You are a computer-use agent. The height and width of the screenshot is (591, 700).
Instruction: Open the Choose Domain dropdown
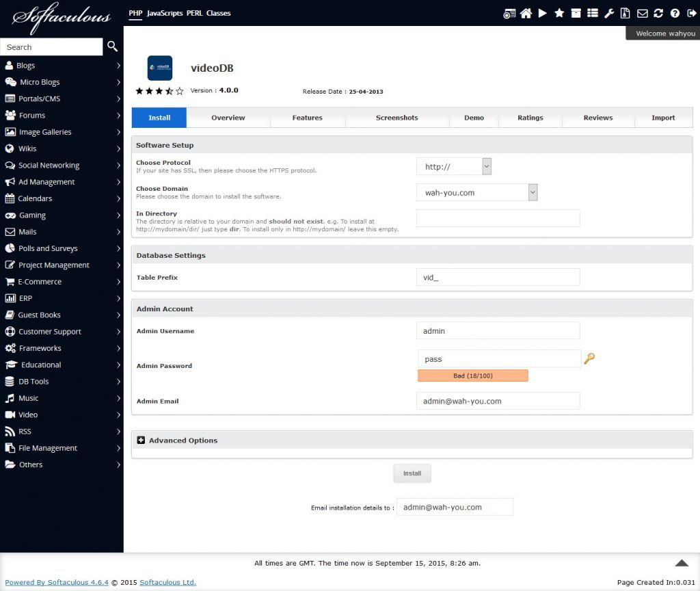point(476,192)
